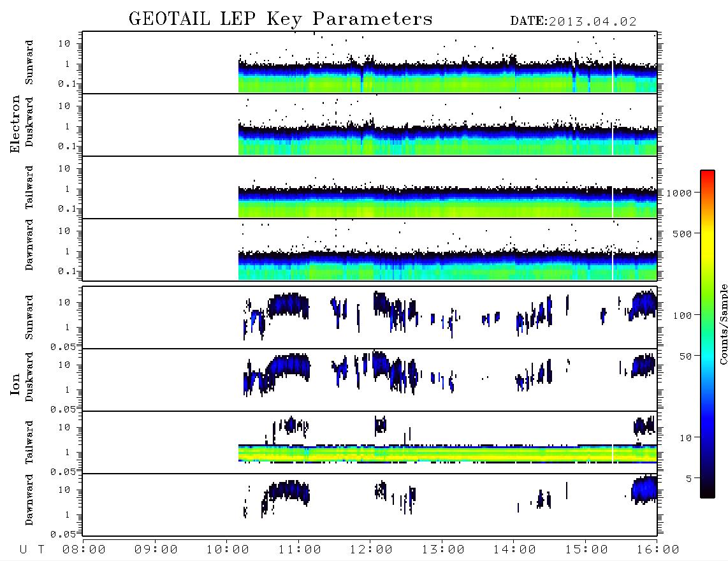This screenshot has width=728, height=561.
Task: Select the 500 color bar tick label
Action: pyautogui.click(x=682, y=233)
